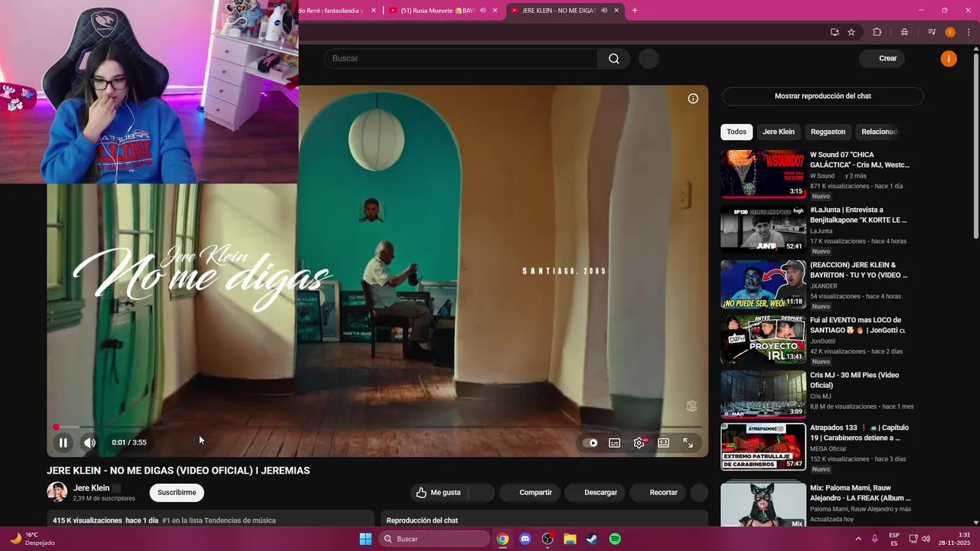Switch to theater mode view icon
This screenshot has height=551, width=980.
coord(664,442)
